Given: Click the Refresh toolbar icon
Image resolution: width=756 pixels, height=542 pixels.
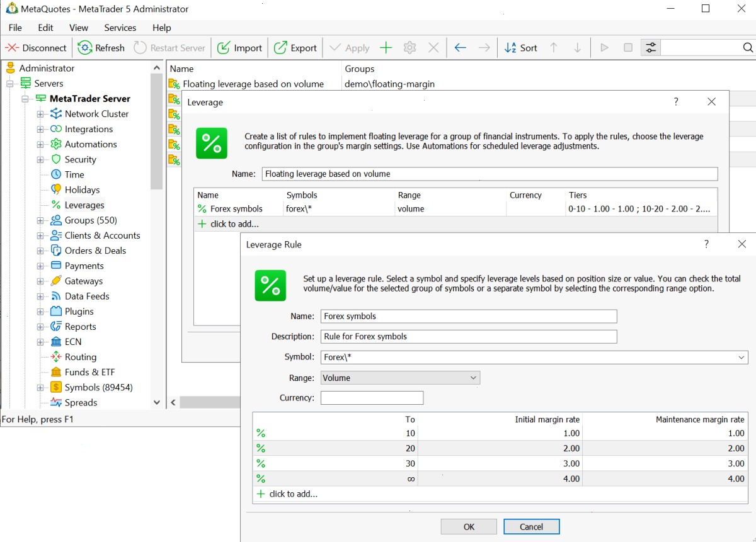Looking at the screenshot, I should click(84, 48).
